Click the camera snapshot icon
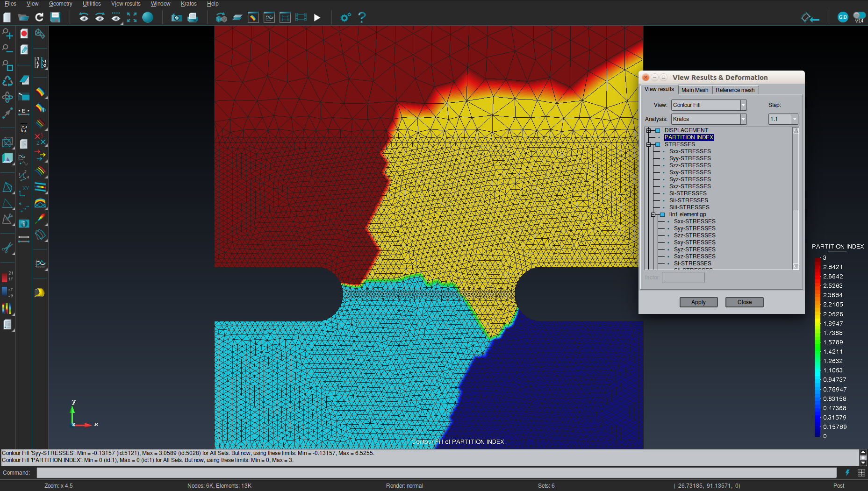The image size is (868, 491). tap(176, 17)
